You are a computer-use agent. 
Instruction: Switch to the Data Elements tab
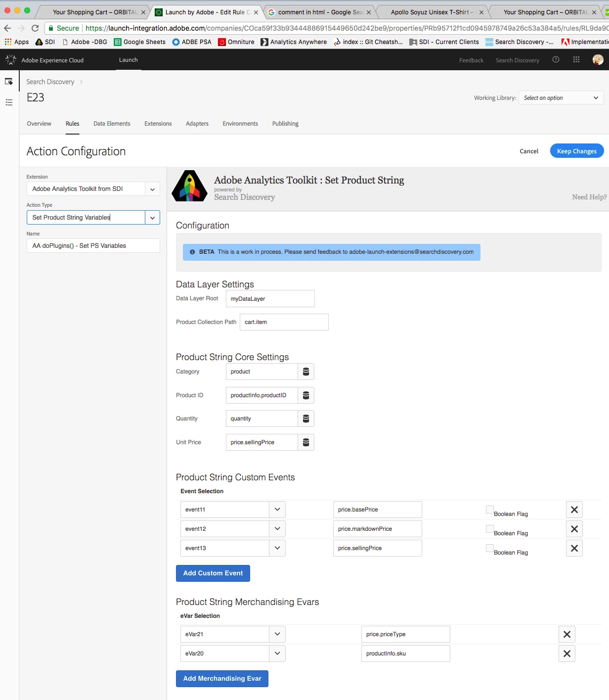pos(112,124)
